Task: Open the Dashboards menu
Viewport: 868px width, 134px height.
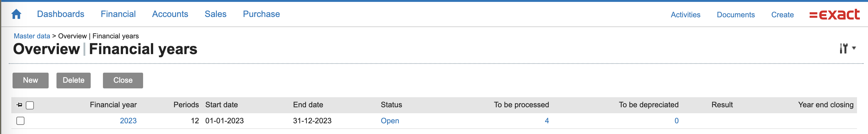Action: (x=61, y=14)
